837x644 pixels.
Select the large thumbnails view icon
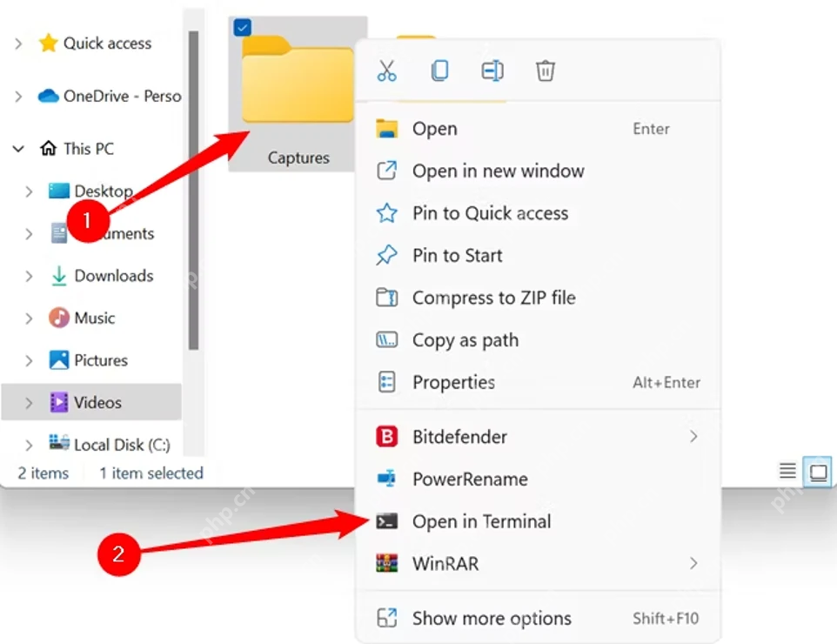(819, 472)
